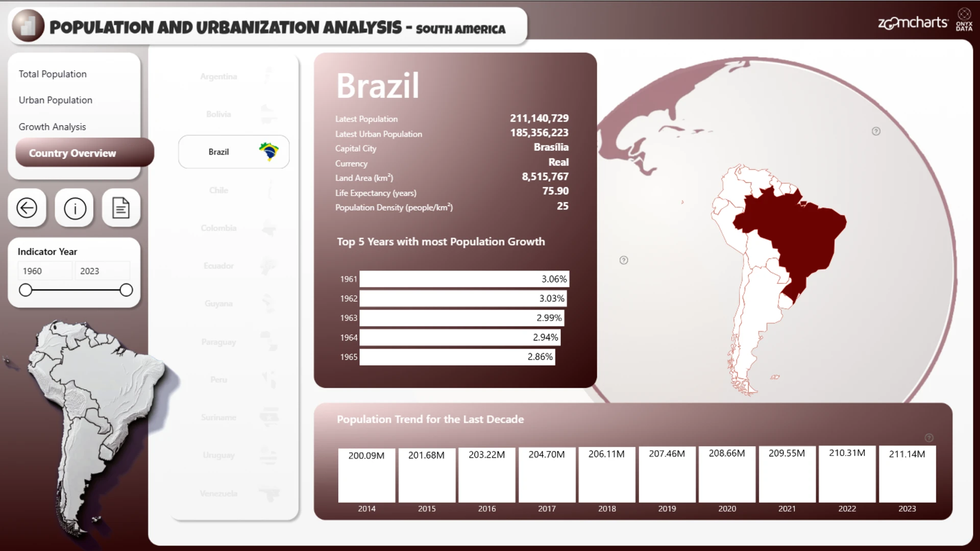The width and height of the screenshot is (980, 551).
Task: Click the 2020 population bar 208.66M
Action: point(727,474)
